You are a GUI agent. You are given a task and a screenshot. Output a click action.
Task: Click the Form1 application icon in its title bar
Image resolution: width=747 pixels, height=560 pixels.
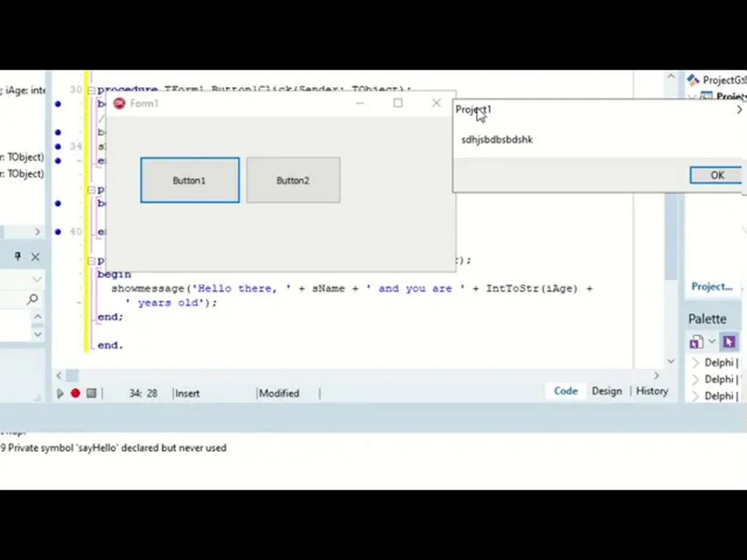tap(119, 103)
